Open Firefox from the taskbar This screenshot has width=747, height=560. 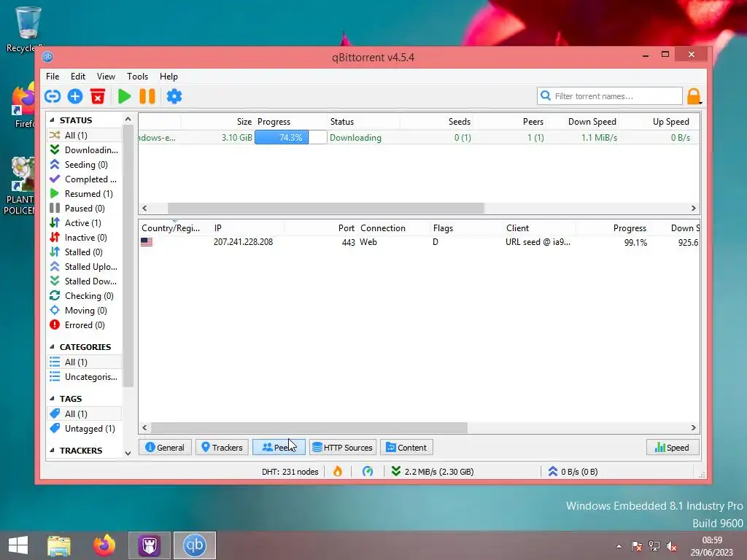[104, 545]
